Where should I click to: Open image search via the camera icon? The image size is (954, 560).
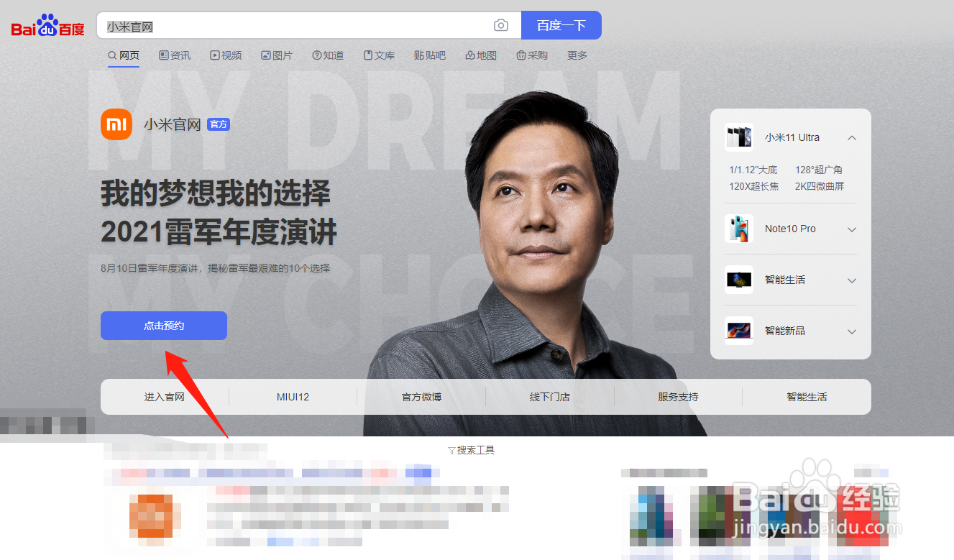coord(501,24)
